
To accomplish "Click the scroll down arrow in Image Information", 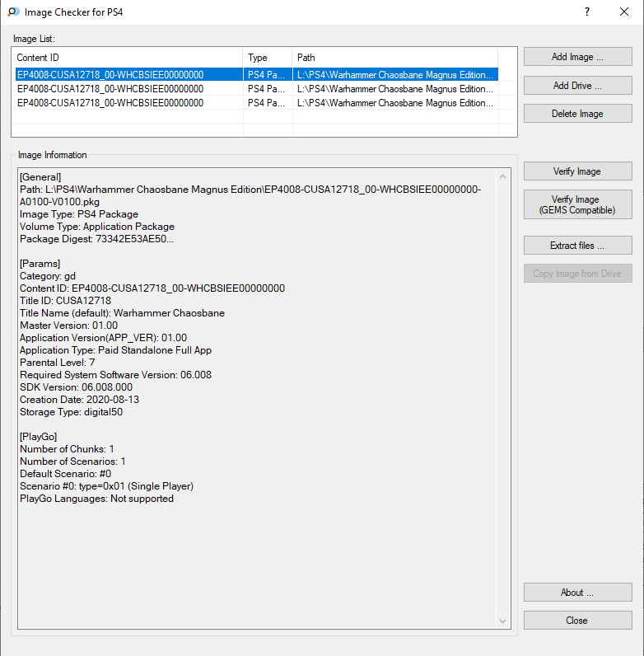I will [502, 621].
